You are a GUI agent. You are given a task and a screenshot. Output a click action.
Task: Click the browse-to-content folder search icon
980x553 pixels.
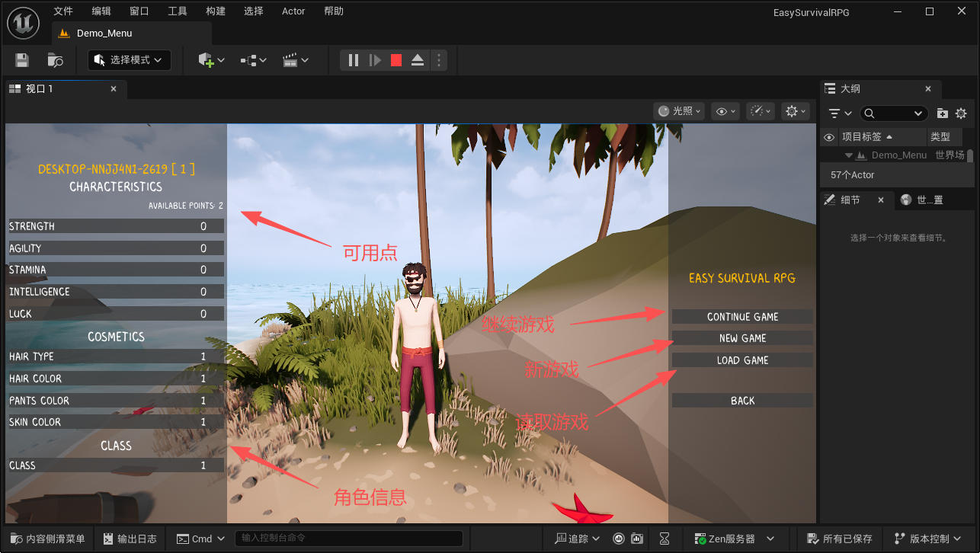55,60
